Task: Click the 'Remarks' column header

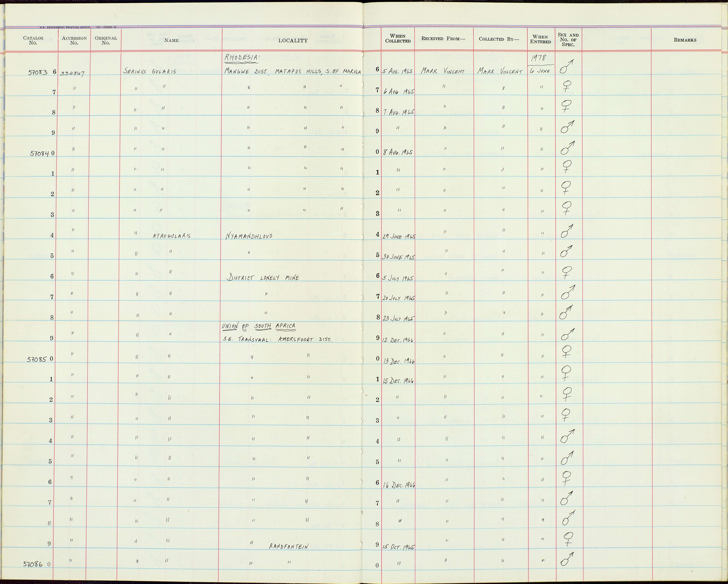Action: click(x=685, y=40)
